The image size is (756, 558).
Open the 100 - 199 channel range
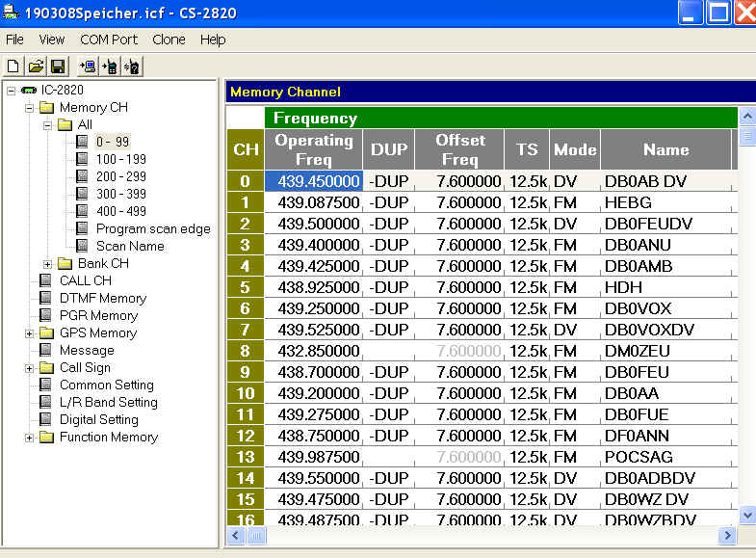pos(120,159)
